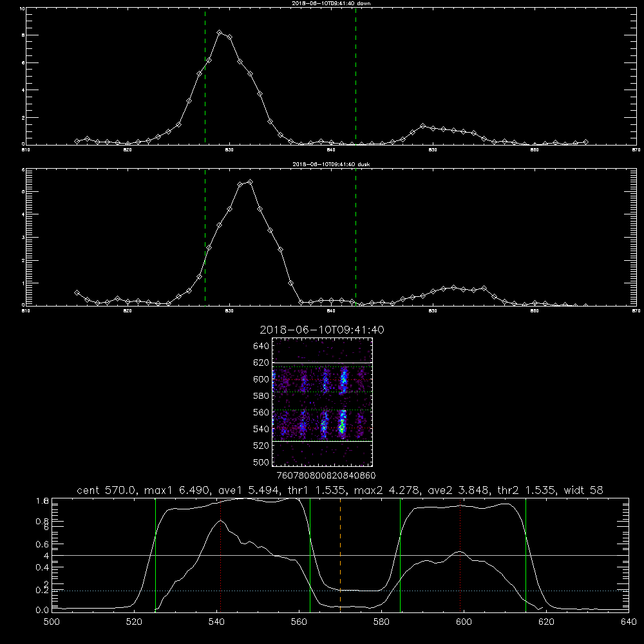Viewport: 644px width, 644px height.
Task: Click the lower white horizontal line in the spectral image
Action: pos(323,441)
